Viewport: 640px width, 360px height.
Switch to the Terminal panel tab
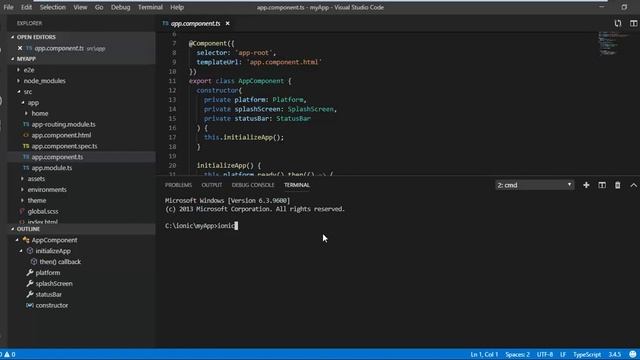click(297, 185)
